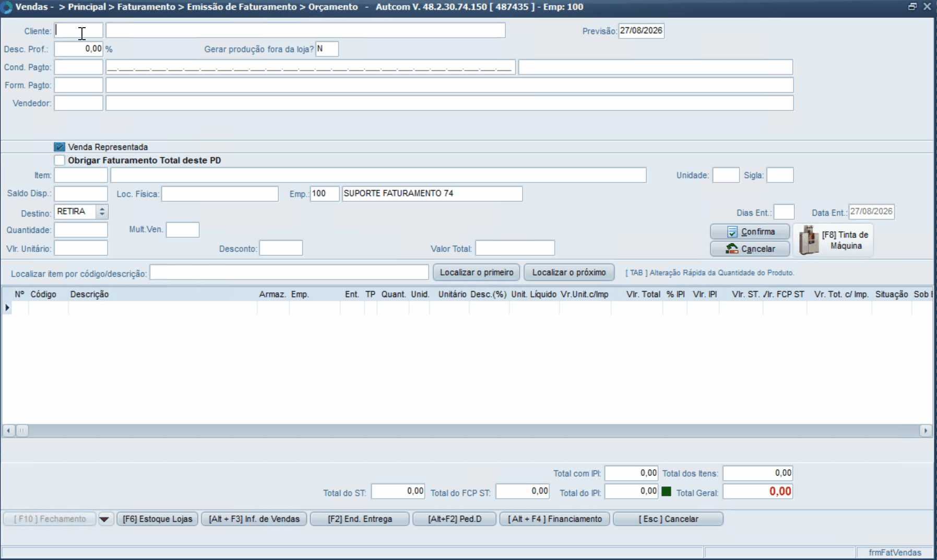Click the Dias Ent. field
937x560 pixels.
click(784, 212)
